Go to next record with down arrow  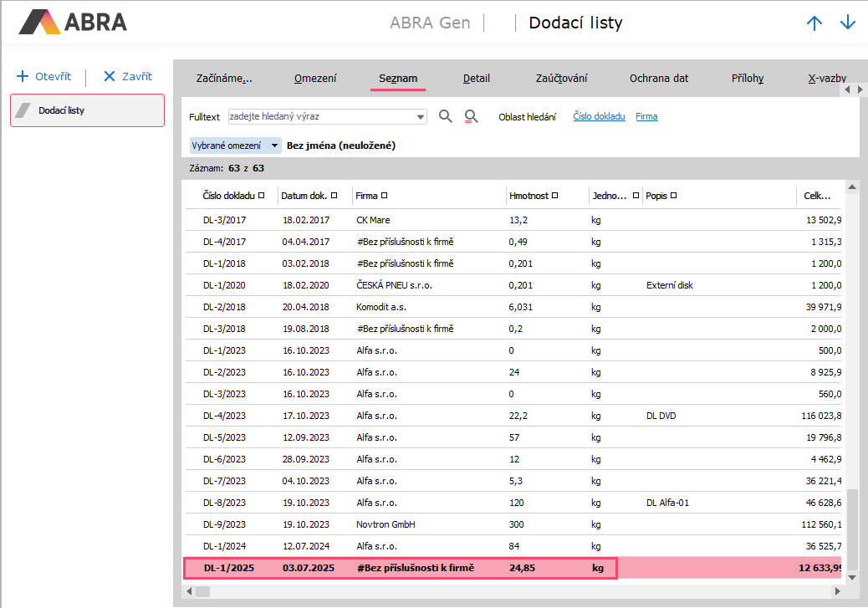click(848, 23)
